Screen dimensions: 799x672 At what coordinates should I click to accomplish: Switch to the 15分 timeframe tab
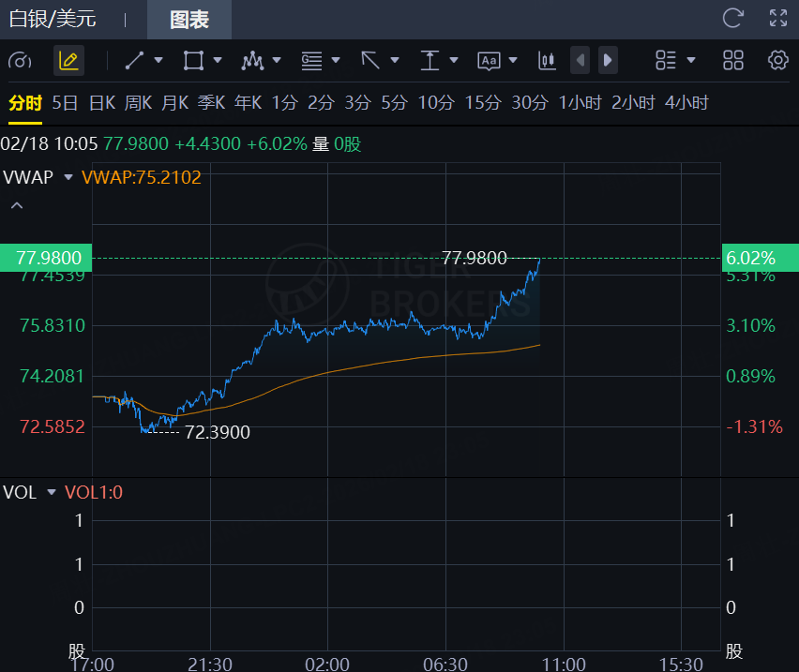[483, 103]
